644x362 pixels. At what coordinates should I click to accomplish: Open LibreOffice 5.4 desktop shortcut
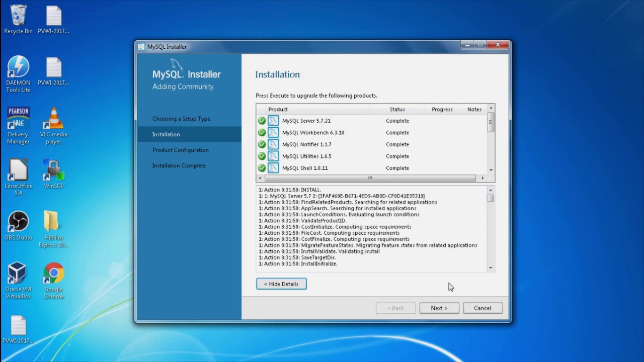(18, 177)
